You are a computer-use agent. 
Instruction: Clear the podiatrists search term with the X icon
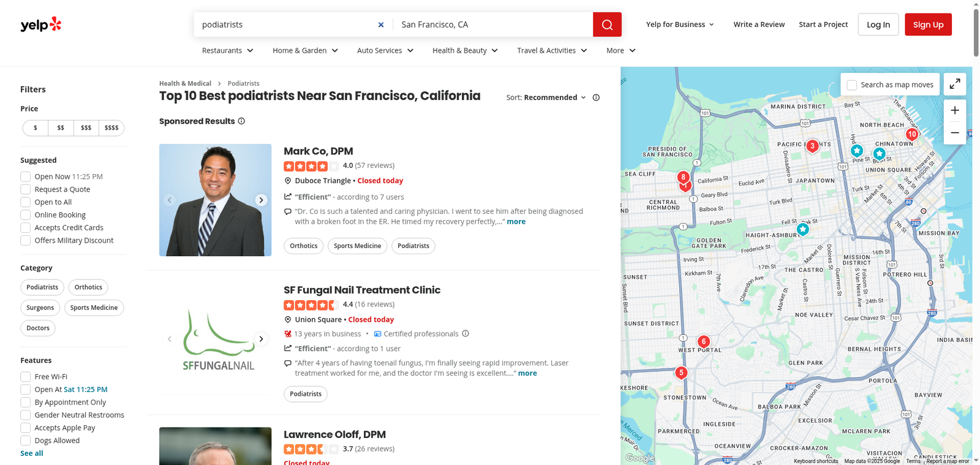tap(381, 25)
